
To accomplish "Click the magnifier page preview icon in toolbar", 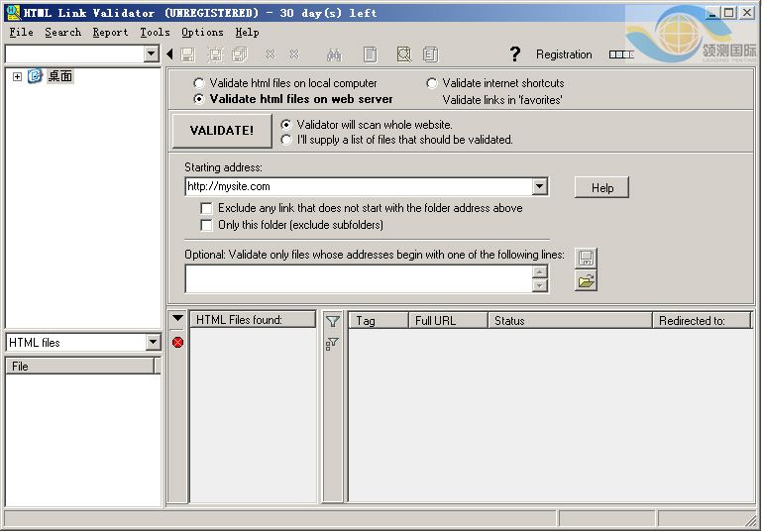I will (403, 54).
